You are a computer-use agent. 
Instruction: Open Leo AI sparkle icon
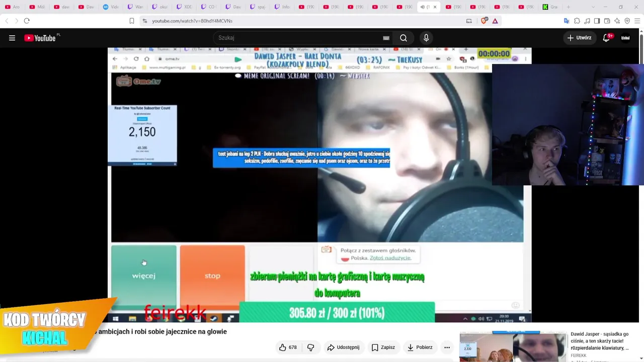point(617,21)
